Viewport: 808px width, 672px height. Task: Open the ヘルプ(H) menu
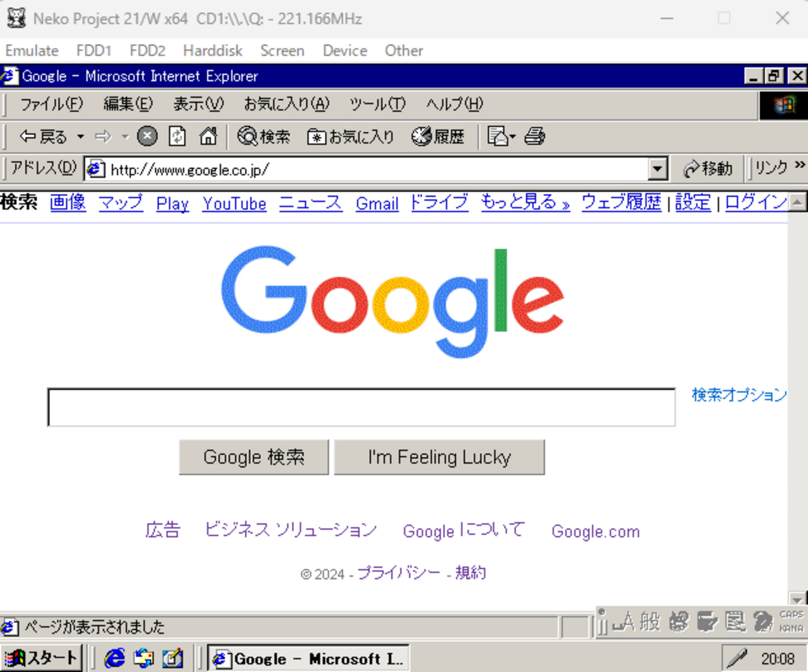point(454,104)
